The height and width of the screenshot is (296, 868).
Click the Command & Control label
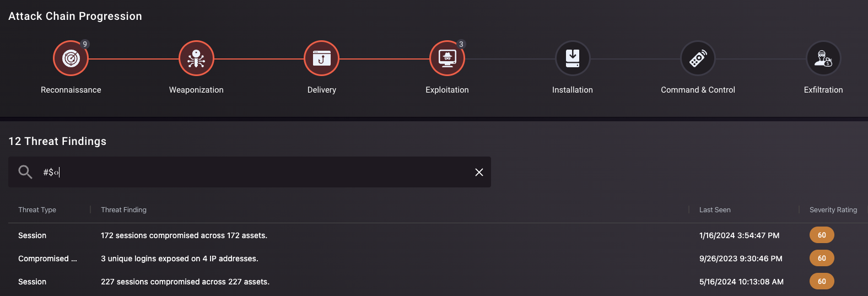pos(698,90)
